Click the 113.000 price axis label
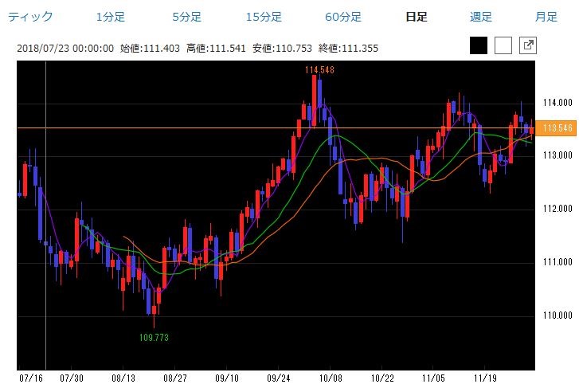This screenshot has width=579, height=392. 557,155
